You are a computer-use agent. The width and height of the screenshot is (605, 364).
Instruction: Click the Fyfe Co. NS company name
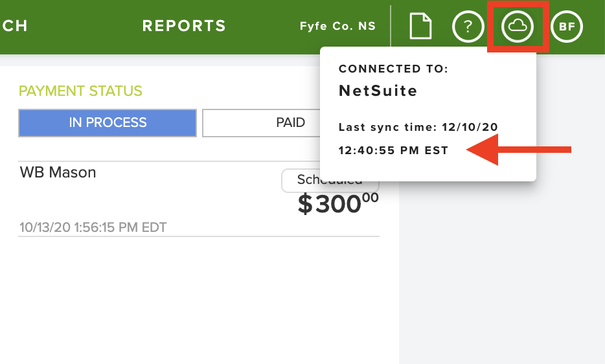(x=337, y=26)
